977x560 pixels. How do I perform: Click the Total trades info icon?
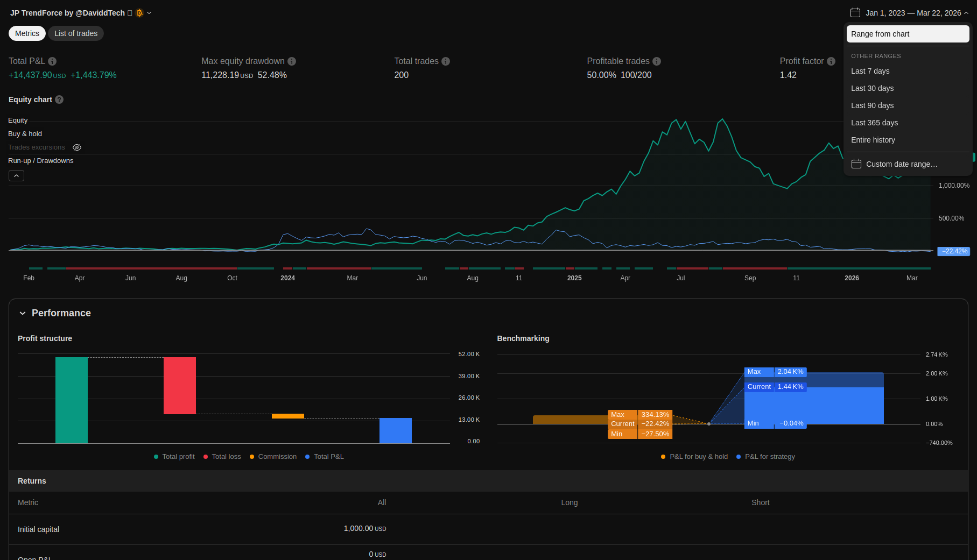446,61
